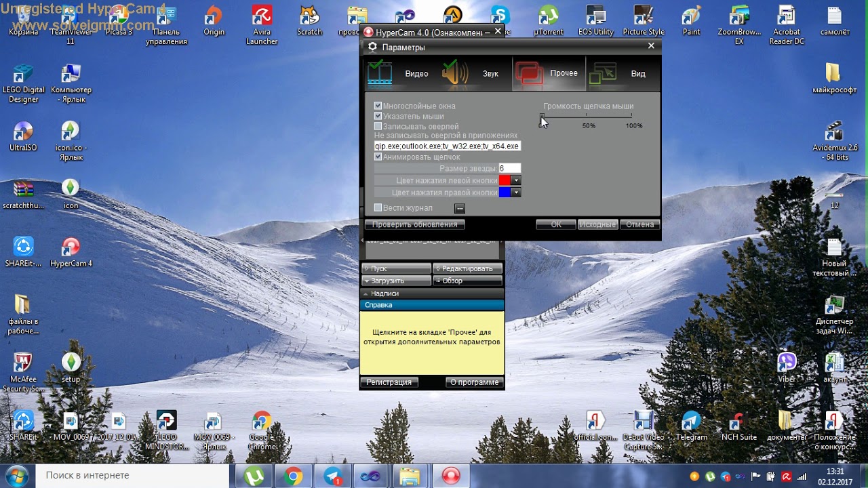Click Проверить обновления button

[x=414, y=224]
